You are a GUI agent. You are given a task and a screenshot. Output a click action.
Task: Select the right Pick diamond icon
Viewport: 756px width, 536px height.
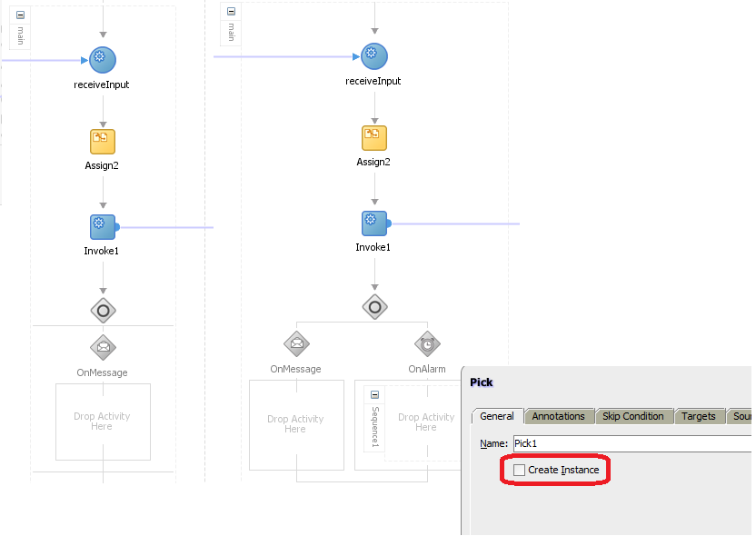tap(374, 307)
